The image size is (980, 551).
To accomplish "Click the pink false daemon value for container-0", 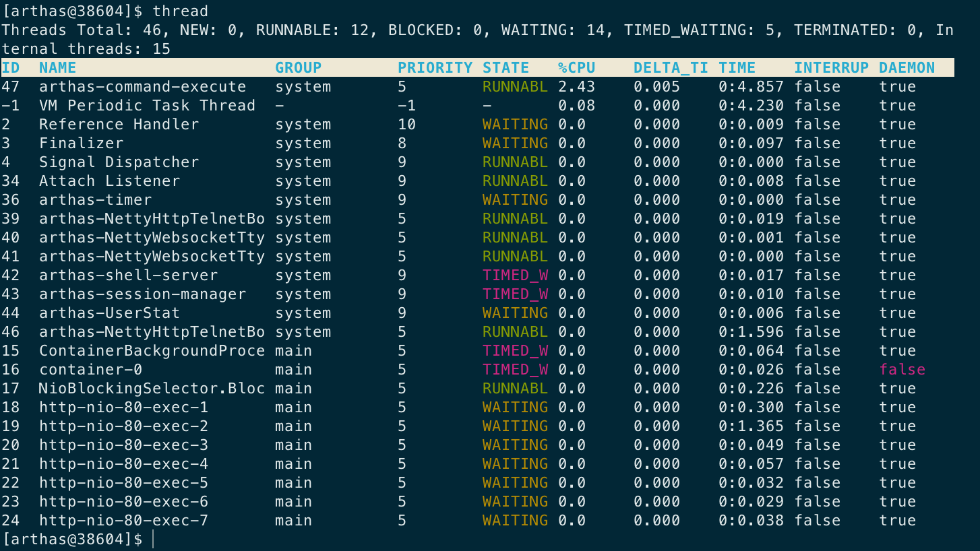I will [902, 370].
